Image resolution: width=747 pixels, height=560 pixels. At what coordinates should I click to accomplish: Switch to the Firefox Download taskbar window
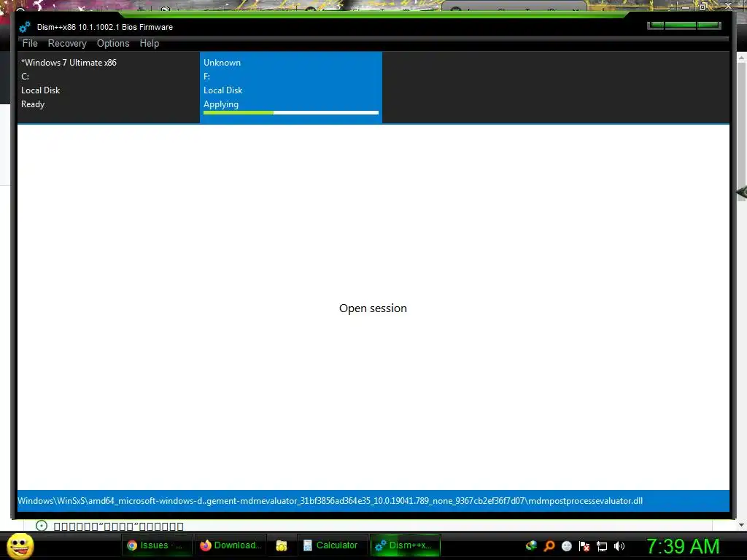[231, 545]
